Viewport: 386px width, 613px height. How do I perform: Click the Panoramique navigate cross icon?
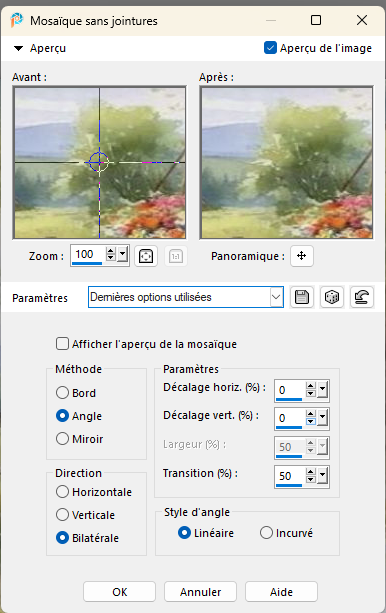[302, 256]
